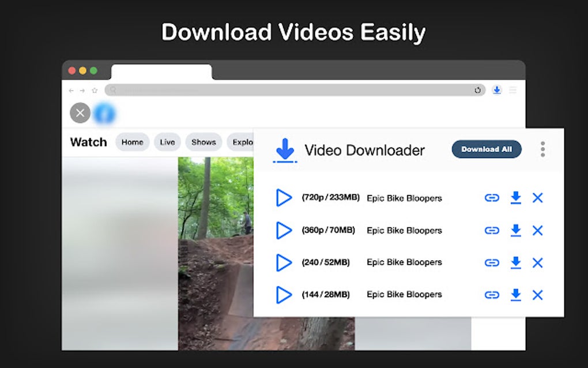Copy link for 240 / 52MB video
588x368 pixels.
[x=492, y=262]
